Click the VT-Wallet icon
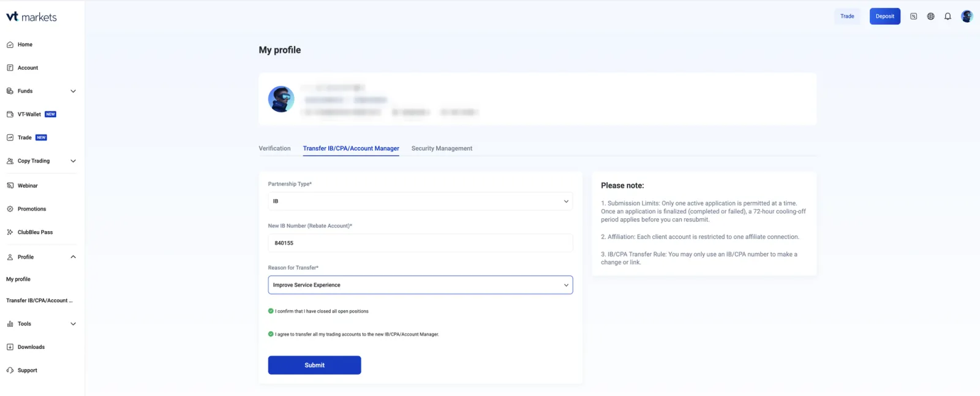 tap(10, 115)
